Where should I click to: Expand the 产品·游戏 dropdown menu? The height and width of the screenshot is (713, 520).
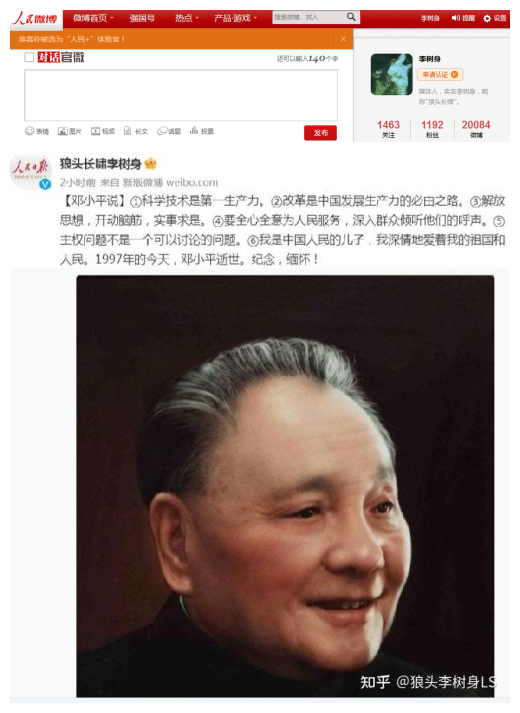(x=235, y=18)
